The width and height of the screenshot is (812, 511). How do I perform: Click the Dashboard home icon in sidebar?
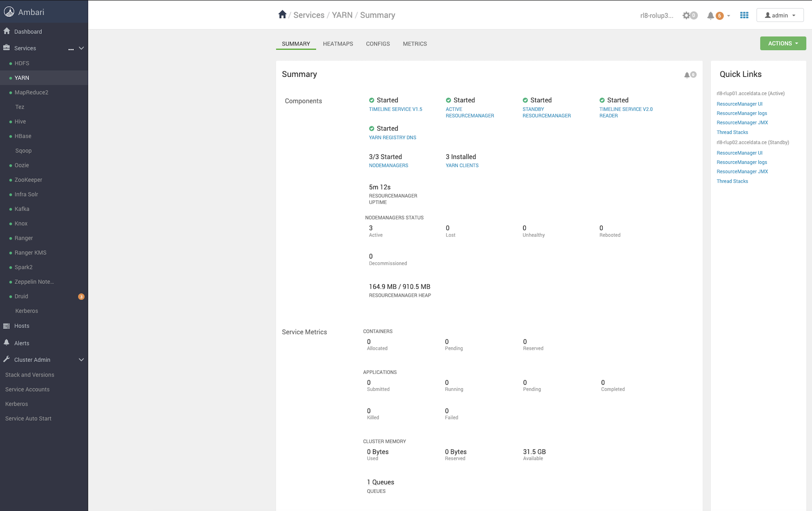(7, 31)
